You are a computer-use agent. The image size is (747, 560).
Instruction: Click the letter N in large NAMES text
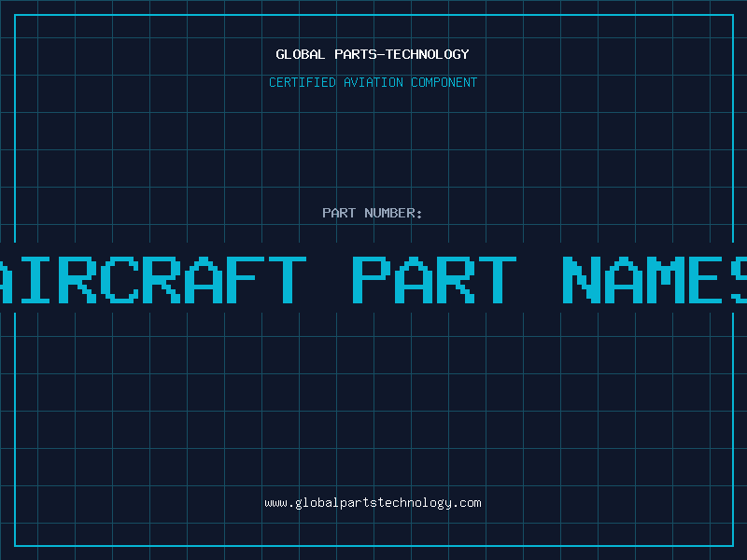[x=590, y=280]
